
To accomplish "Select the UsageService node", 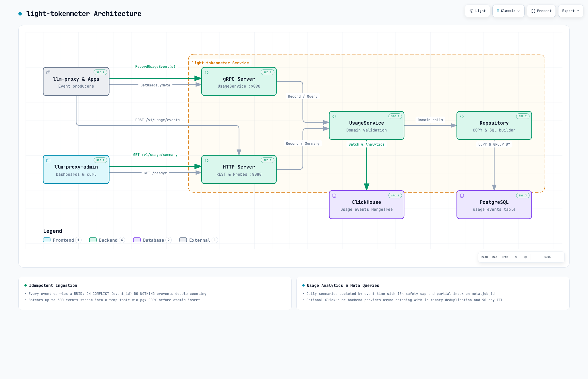I will [x=367, y=125].
